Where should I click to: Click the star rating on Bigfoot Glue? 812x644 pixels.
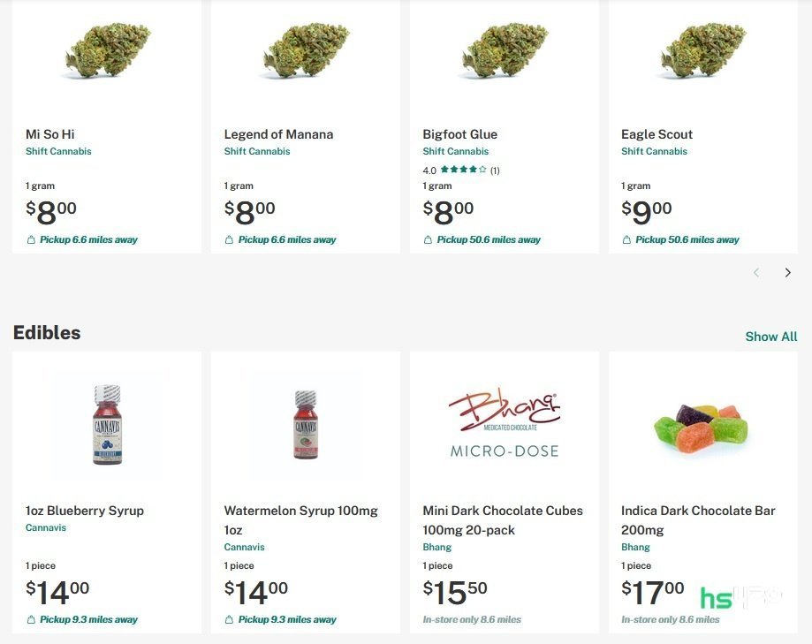[464, 170]
